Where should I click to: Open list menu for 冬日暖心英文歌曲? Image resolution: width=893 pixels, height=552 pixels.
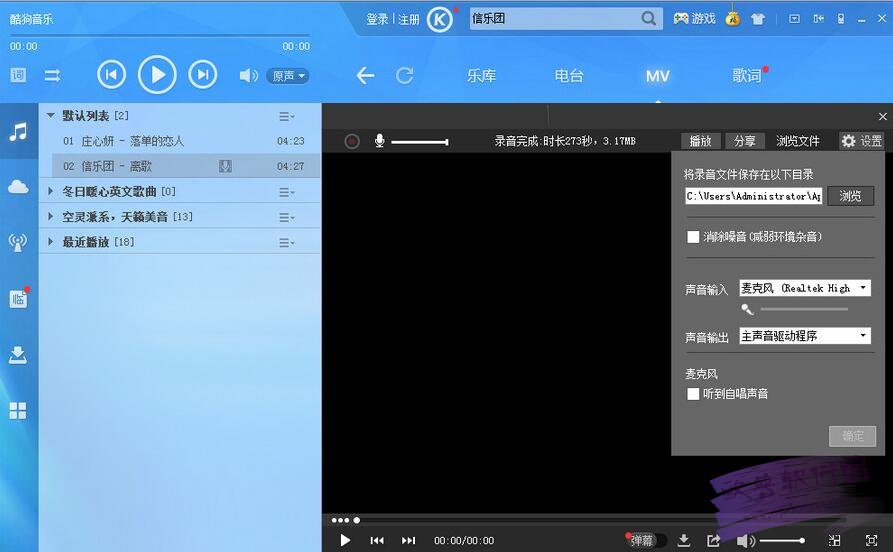[286, 193]
